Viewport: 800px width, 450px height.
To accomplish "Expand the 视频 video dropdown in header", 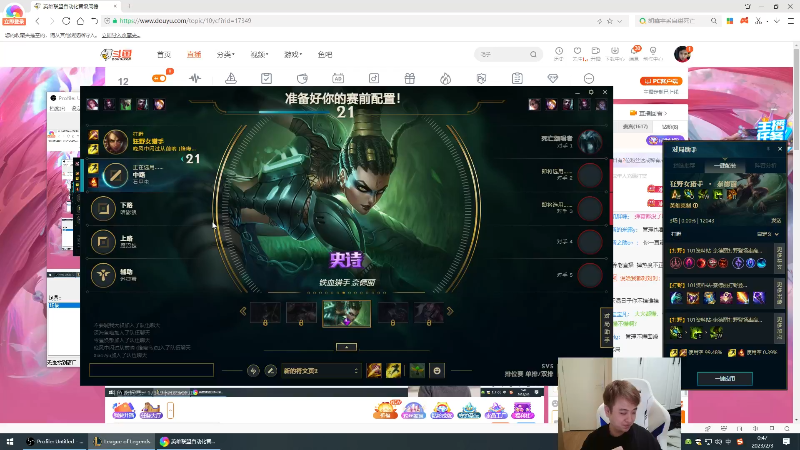I will pyautogui.click(x=259, y=55).
